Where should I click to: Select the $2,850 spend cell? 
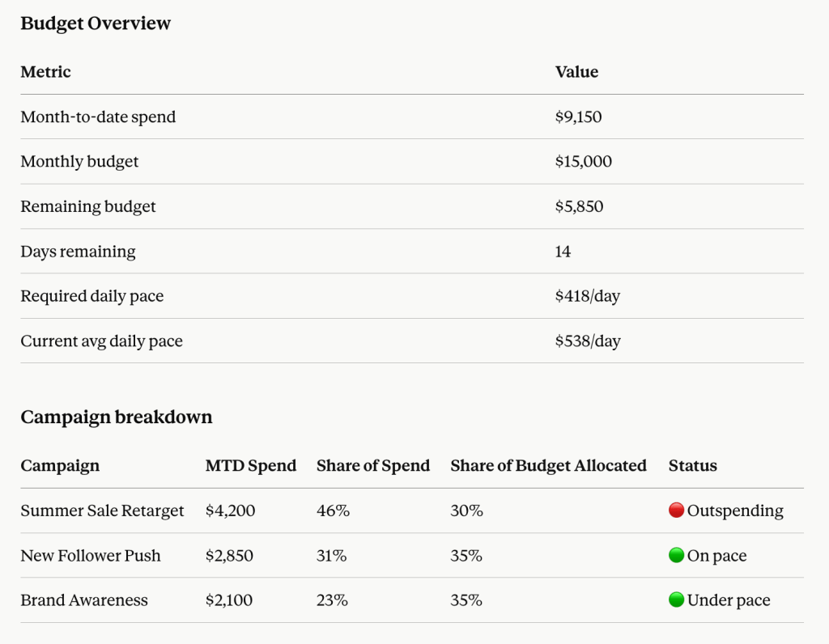coord(229,556)
